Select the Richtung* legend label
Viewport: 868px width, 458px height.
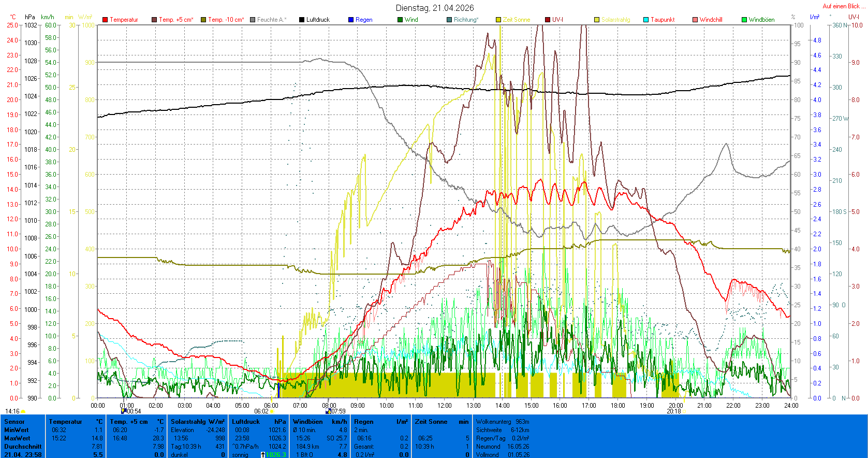(x=466, y=20)
